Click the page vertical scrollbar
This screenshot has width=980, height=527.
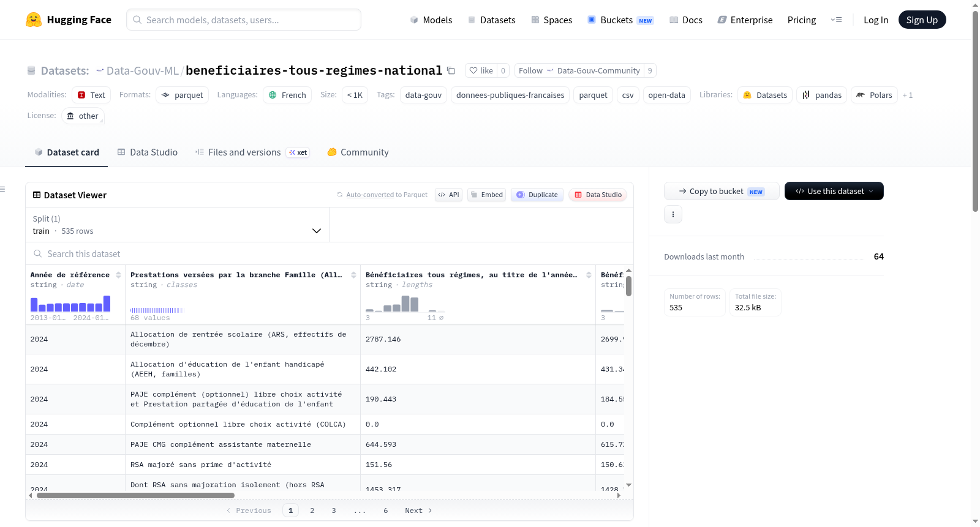(x=975, y=110)
